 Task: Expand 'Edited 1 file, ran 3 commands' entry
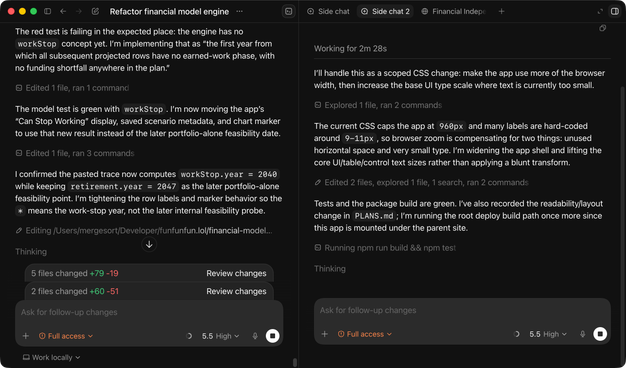tap(75, 153)
